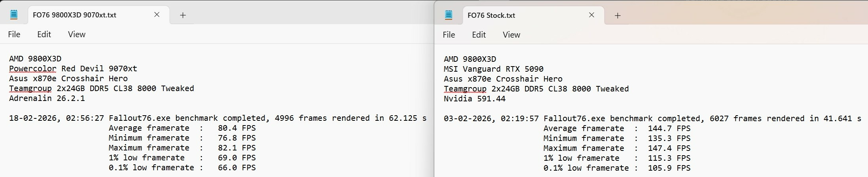Open View menu in the 9070xt Notepad window
The height and width of the screenshot is (177, 868).
(x=77, y=34)
